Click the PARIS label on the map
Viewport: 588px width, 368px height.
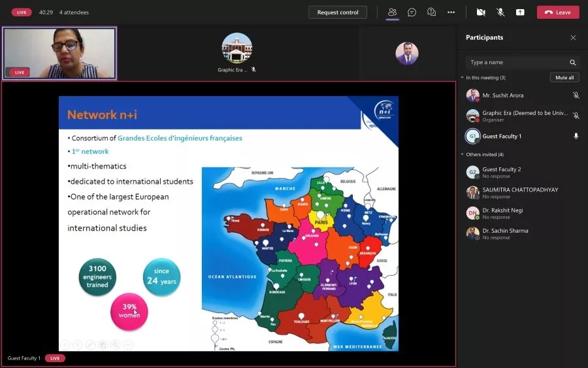321,222
